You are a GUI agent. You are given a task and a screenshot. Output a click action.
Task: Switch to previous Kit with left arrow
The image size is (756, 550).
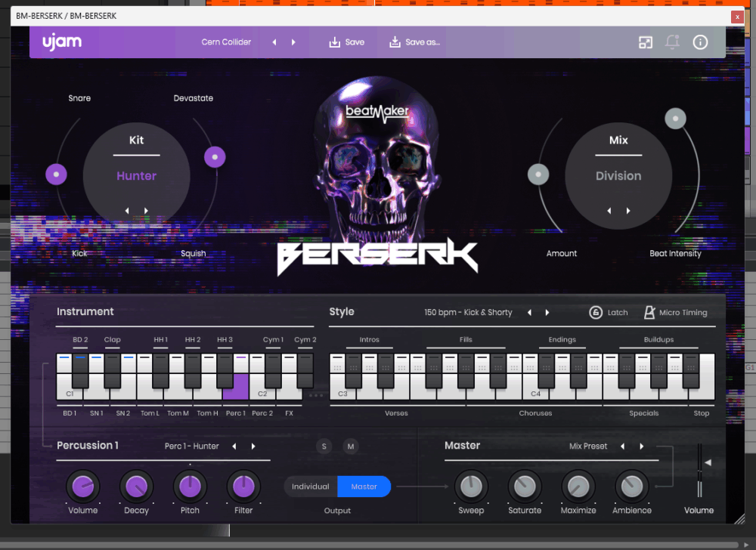click(127, 211)
